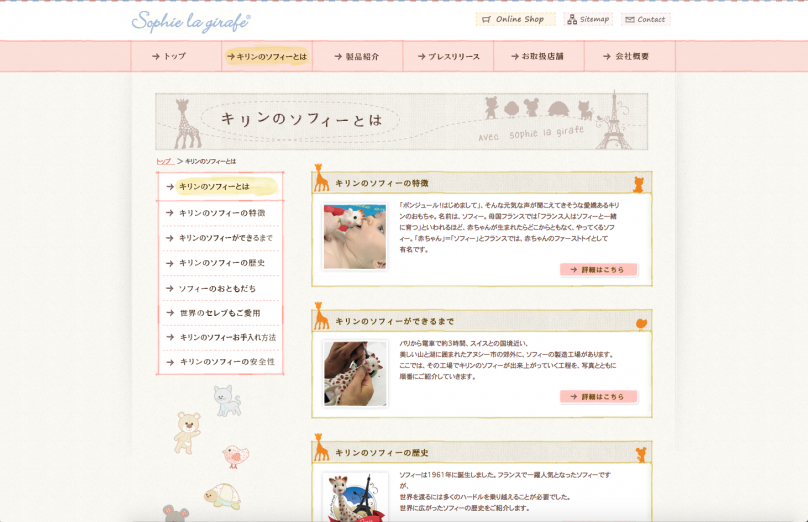
Task: Click orange giraffe icon beside キリンのソフィーの歴史
Action: tap(321, 447)
